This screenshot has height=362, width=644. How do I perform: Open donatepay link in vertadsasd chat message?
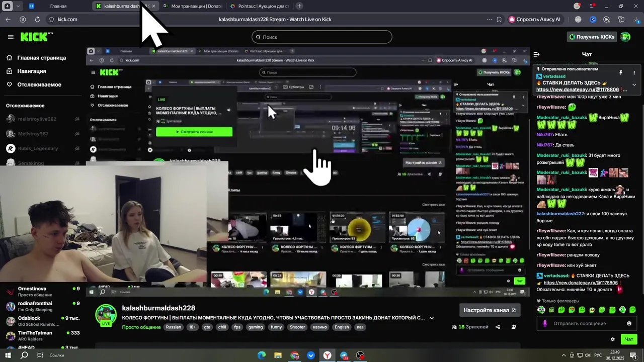click(x=581, y=283)
